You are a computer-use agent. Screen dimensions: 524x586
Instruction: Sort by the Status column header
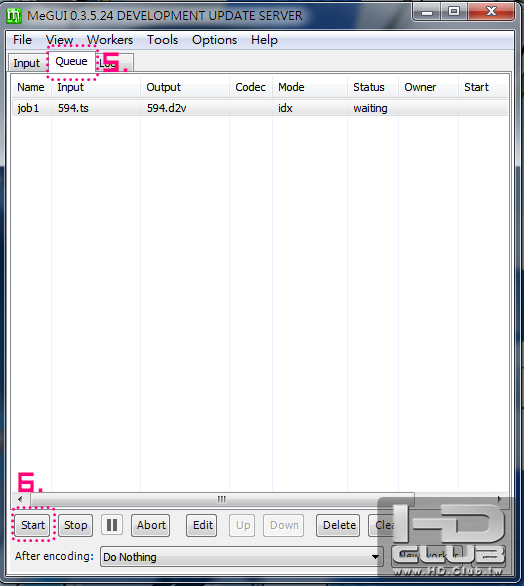coord(373,87)
